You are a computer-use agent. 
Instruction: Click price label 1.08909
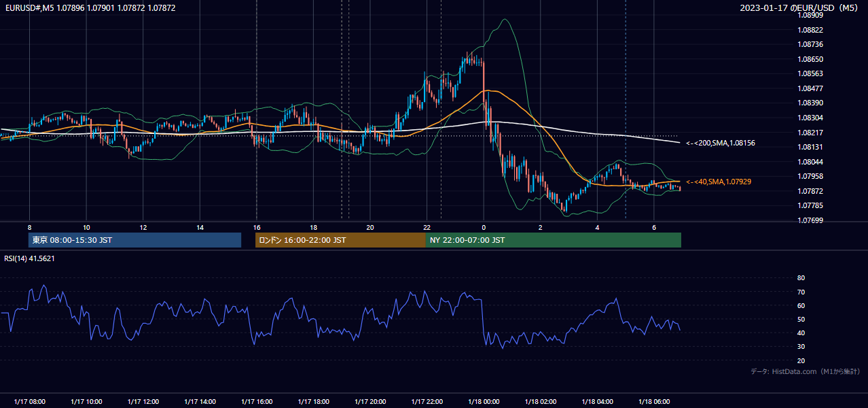[x=810, y=15]
